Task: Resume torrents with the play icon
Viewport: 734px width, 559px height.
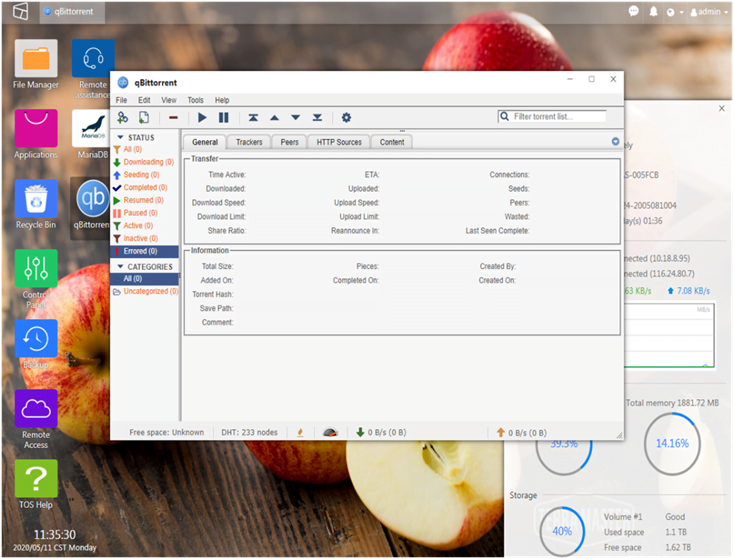Action: (x=202, y=118)
